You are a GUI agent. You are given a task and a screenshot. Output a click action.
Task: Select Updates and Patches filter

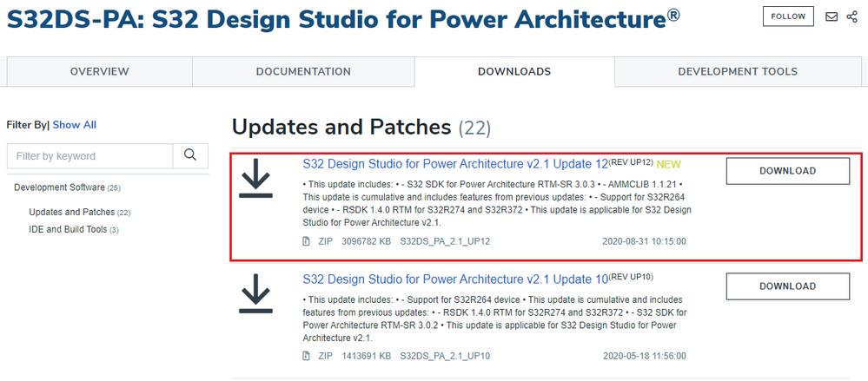[x=80, y=212]
